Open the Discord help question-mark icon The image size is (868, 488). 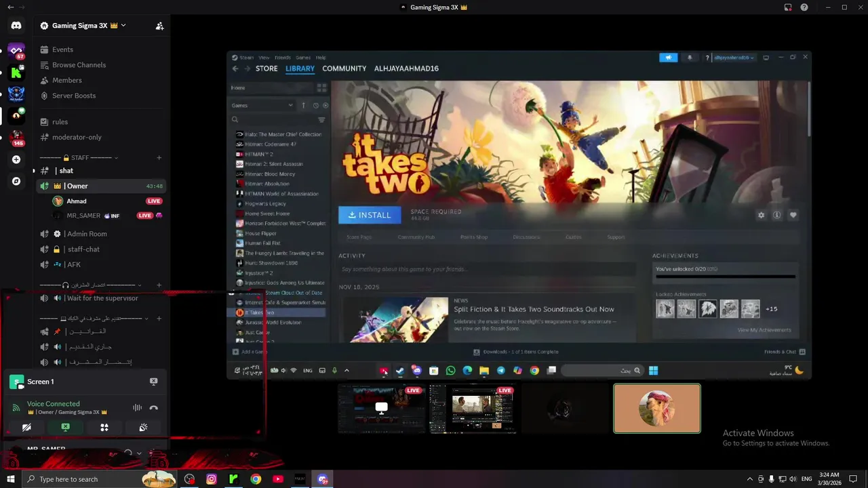click(x=804, y=7)
